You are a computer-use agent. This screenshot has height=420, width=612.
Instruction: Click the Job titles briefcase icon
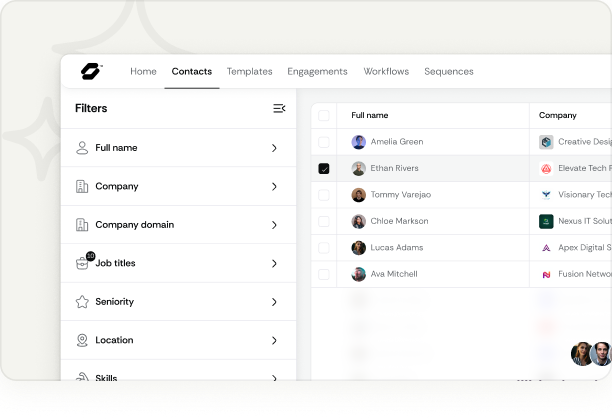point(83,264)
